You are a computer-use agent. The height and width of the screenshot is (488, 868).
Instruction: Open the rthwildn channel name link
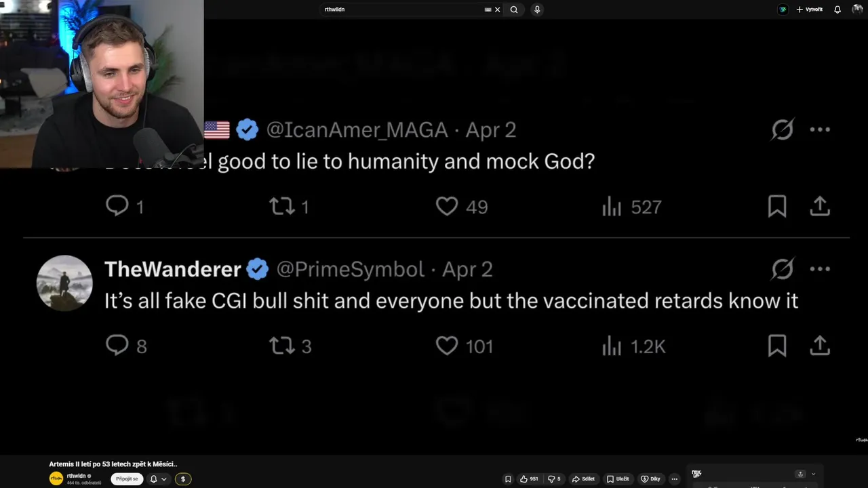tap(77, 476)
